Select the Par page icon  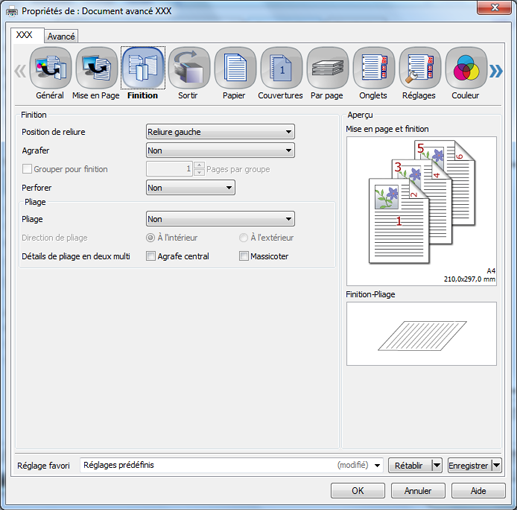[327, 68]
